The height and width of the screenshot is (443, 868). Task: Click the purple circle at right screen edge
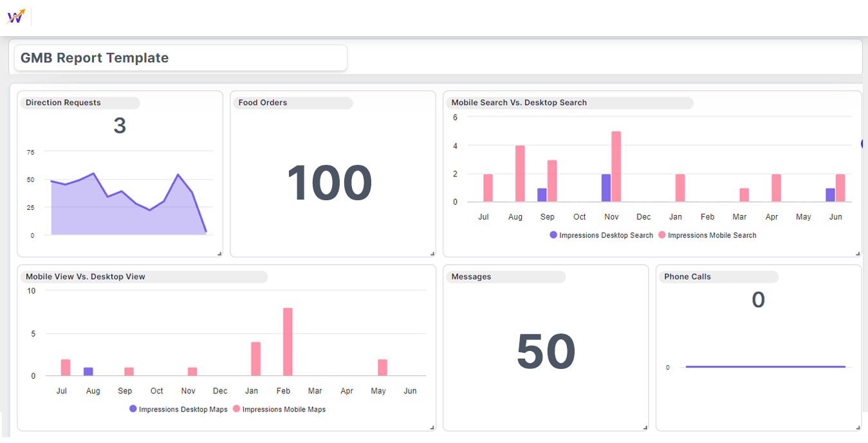[x=864, y=144]
